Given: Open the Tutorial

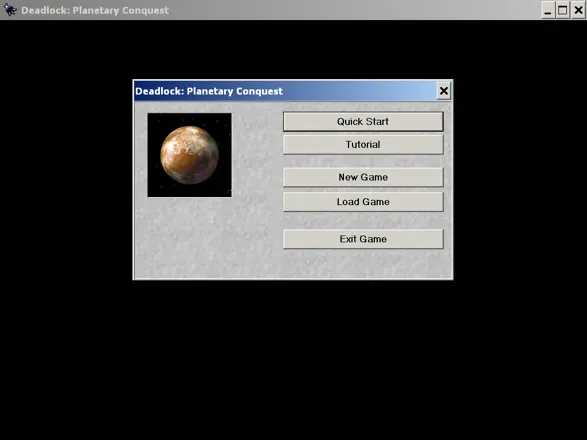Looking at the screenshot, I should (x=363, y=145).
